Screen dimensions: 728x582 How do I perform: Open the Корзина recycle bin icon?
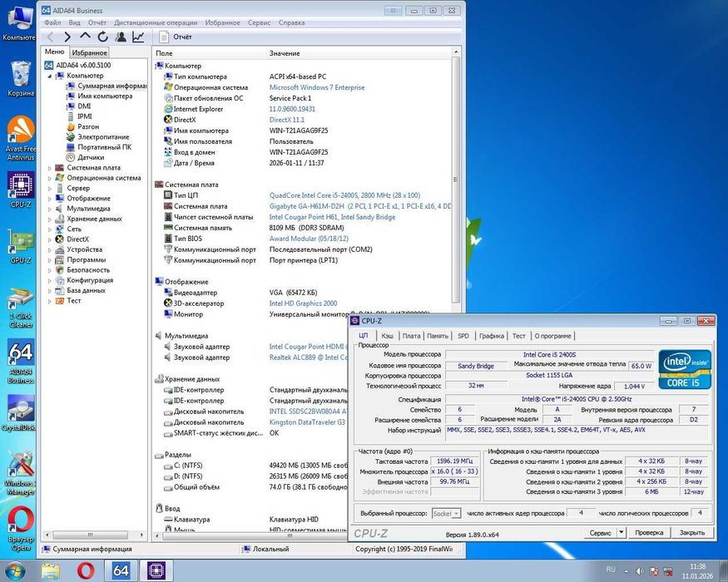point(21,78)
